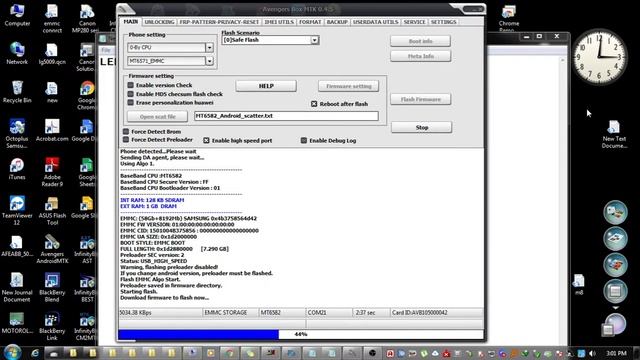Click the HELP button
This screenshot has width=640, height=360.
pyautogui.click(x=266, y=86)
